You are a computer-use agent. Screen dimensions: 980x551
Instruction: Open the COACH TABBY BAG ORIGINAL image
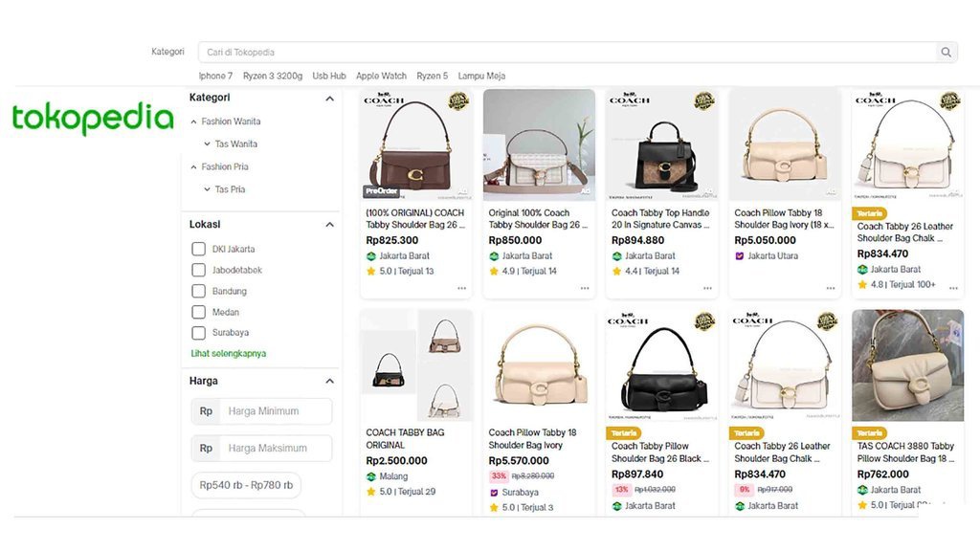tap(415, 364)
